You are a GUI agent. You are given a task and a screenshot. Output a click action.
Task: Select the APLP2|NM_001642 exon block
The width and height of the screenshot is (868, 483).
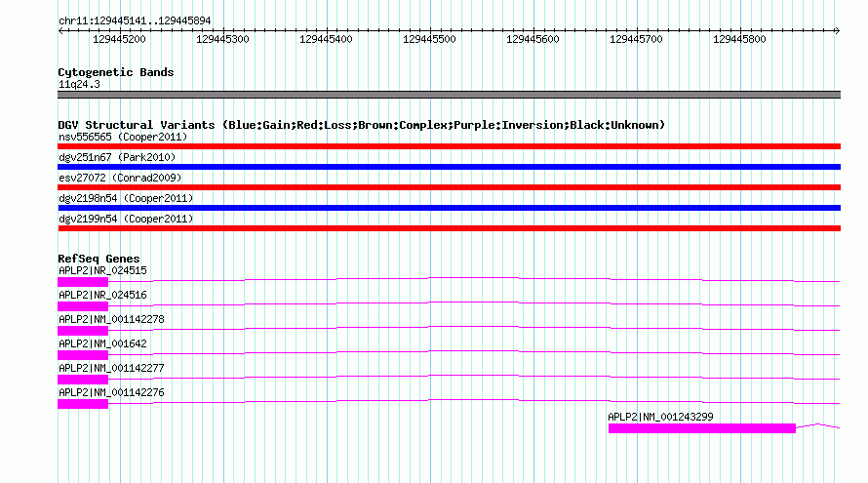pyautogui.click(x=83, y=355)
